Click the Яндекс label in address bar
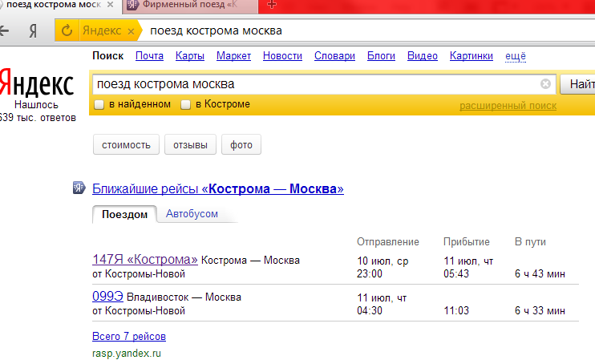595x364 pixels. 102,30
